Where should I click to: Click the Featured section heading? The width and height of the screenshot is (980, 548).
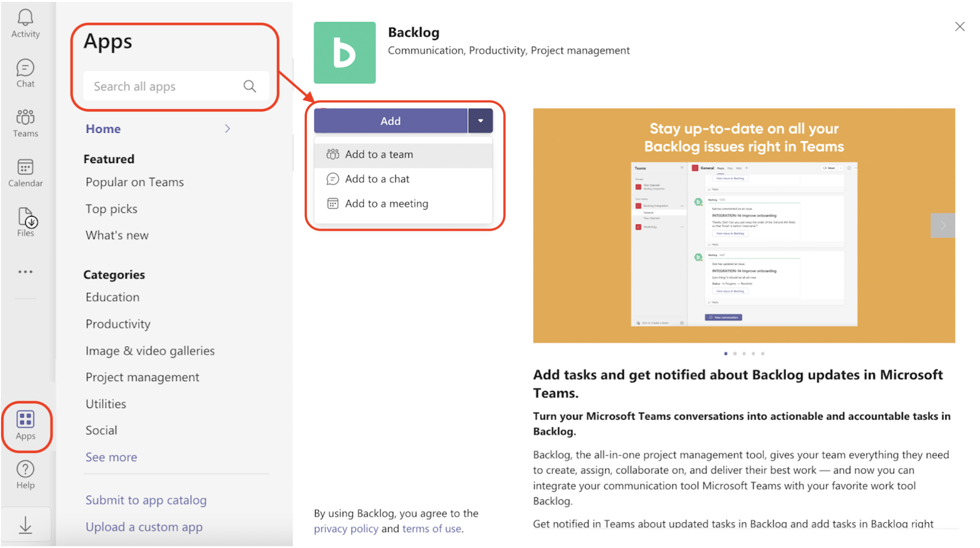[109, 159]
